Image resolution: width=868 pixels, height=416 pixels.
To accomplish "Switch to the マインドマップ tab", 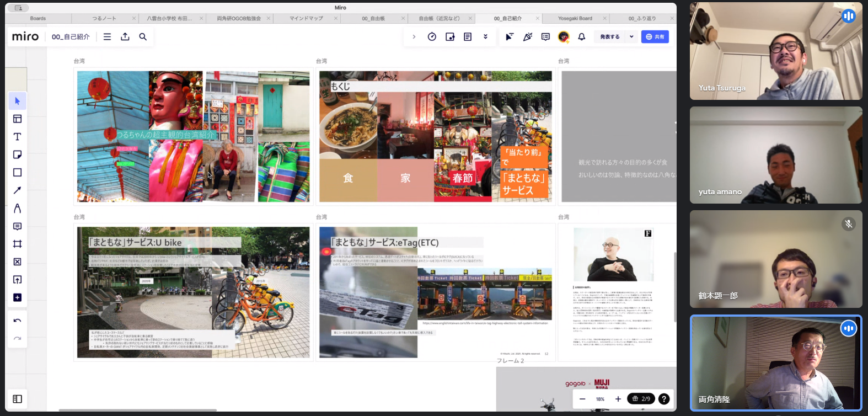I will coord(307,18).
